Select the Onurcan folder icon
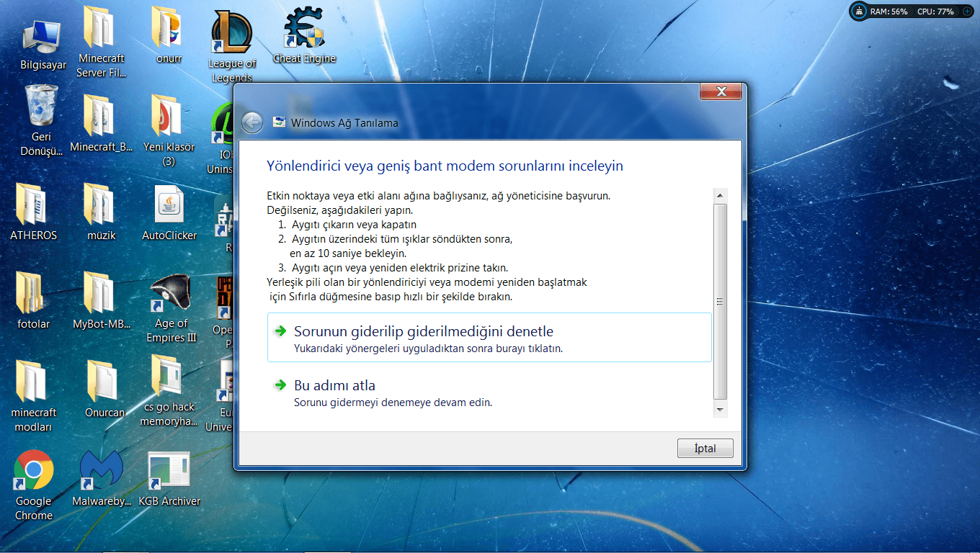Viewport: 980px width, 553px height. (x=104, y=389)
